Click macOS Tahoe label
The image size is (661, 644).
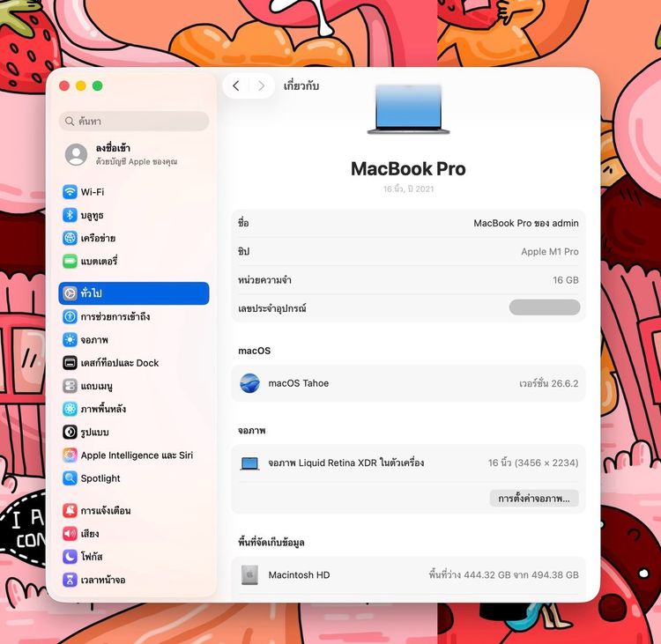tap(299, 383)
